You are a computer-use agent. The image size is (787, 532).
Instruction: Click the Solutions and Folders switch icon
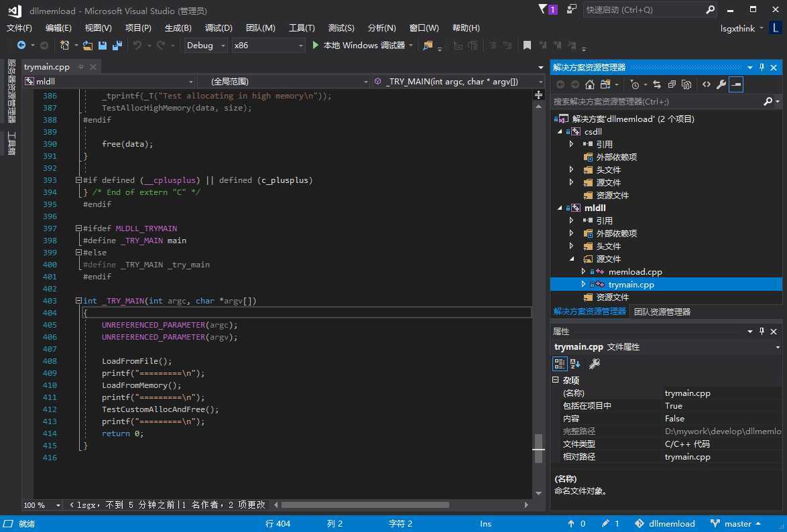(606, 84)
